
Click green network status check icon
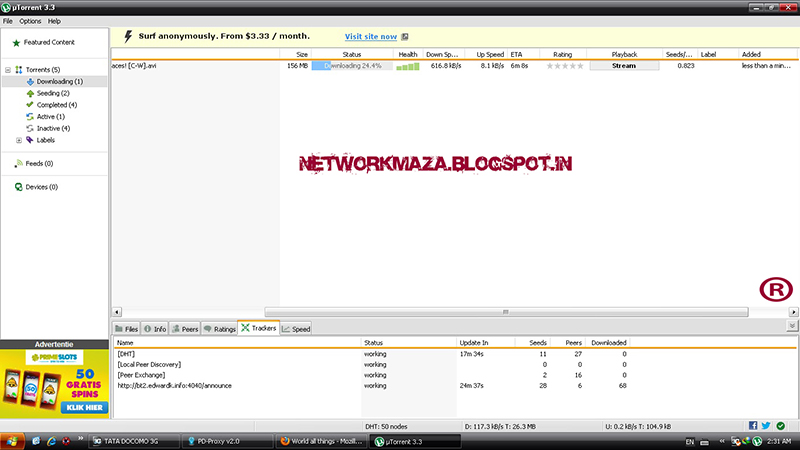point(781,426)
